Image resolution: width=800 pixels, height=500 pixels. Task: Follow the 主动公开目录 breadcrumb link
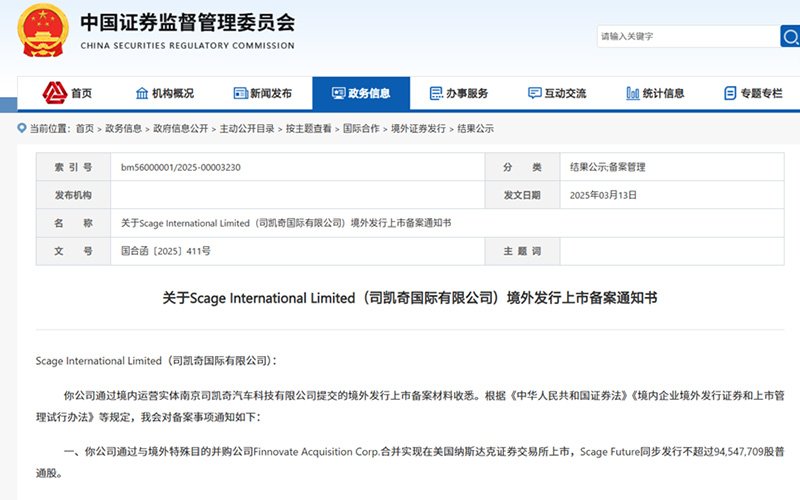(x=246, y=129)
